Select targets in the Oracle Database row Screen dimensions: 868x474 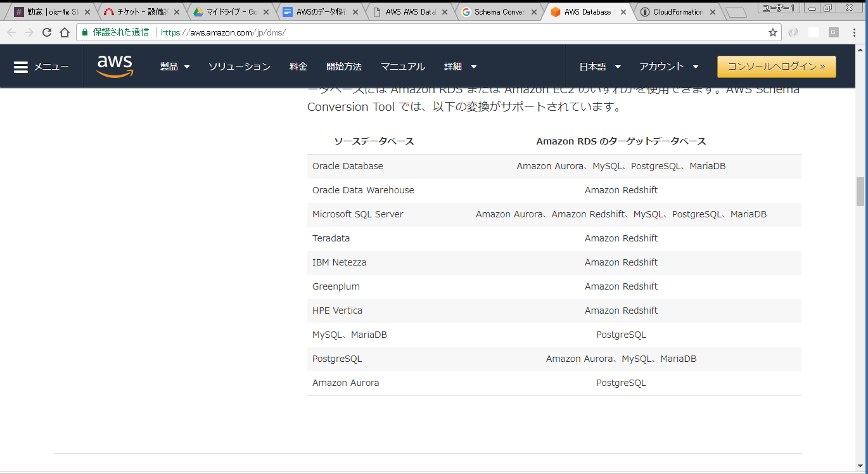pyautogui.click(x=621, y=166)
